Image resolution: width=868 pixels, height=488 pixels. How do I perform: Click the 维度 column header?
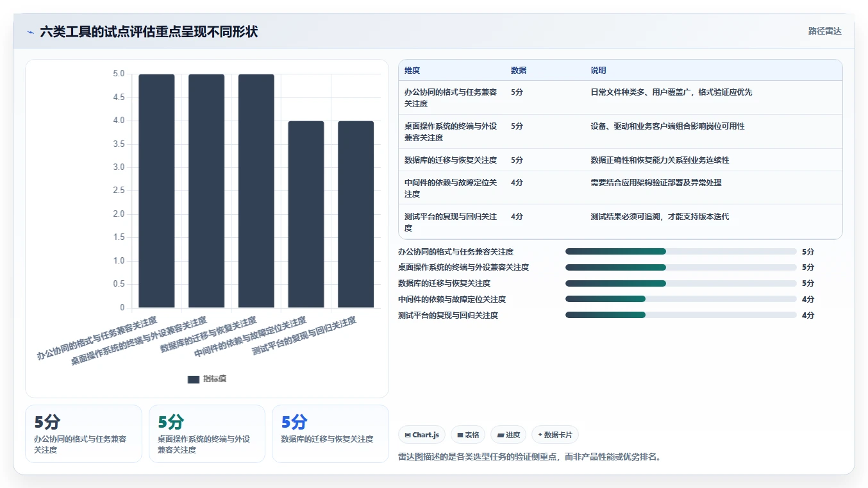pyautogui.click(x=412, y=71)
